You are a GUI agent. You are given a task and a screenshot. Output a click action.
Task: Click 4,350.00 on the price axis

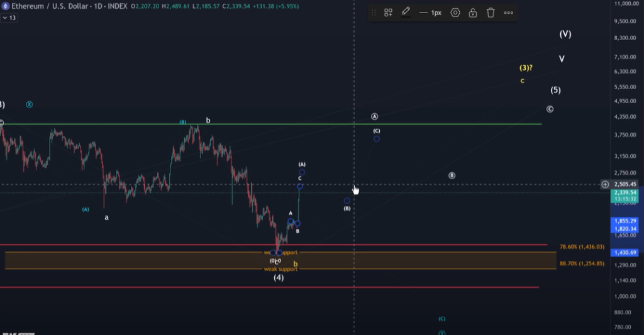click(x=625, y=117)
